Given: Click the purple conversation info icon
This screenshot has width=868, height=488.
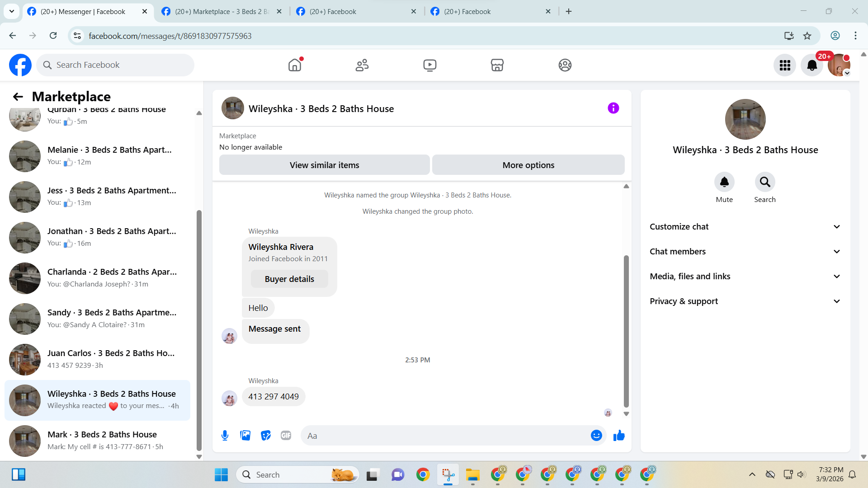Looking at the screenshot, I should 613,108.
